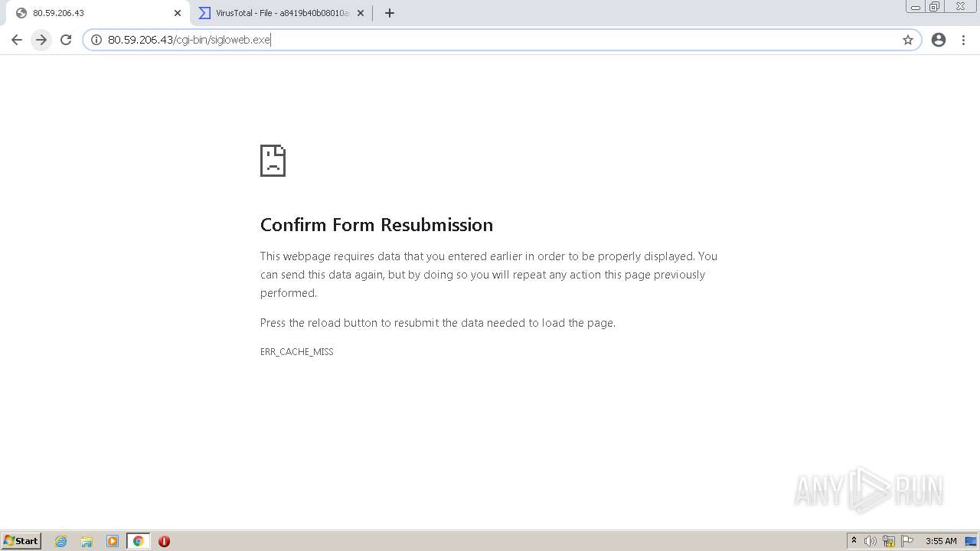Image resolution: width=980 pixels, height=551 pixels.
Task: Bookmark this page with the star icon
Action: pyautogui.click(x=908, y=40)
